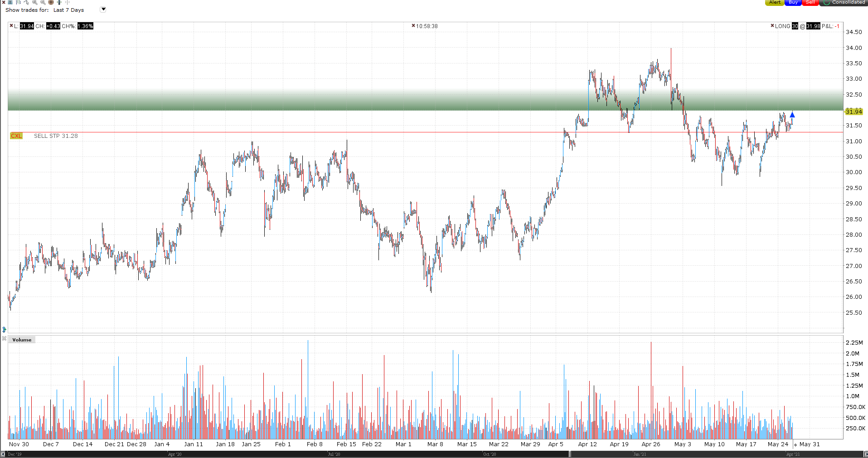Remove the last price quote label
This screenshot has height=458, width=868.
[x=11, y=26]
